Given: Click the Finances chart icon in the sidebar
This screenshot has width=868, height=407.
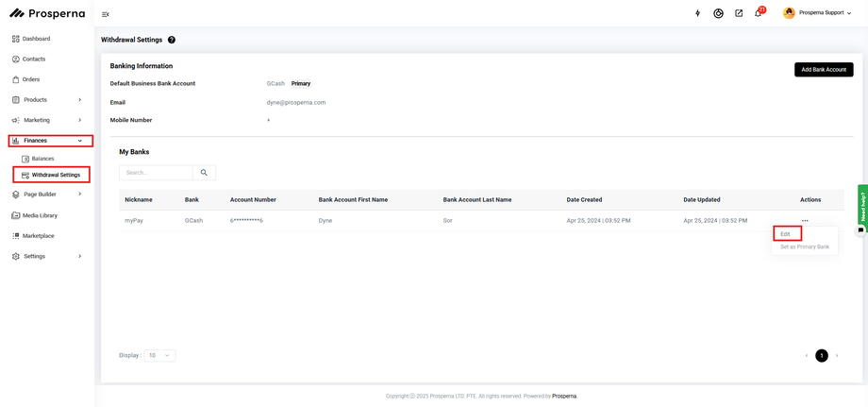Looking at the screenshot, I should click(x=15, y=141).
